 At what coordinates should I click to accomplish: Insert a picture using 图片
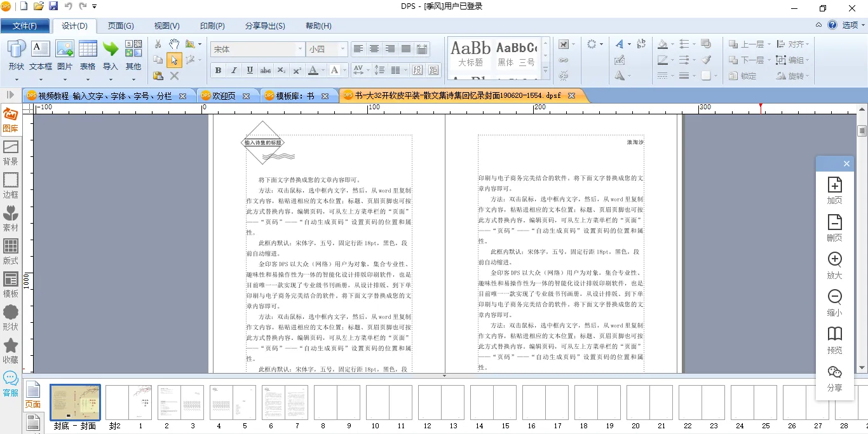tap(65, 55)
